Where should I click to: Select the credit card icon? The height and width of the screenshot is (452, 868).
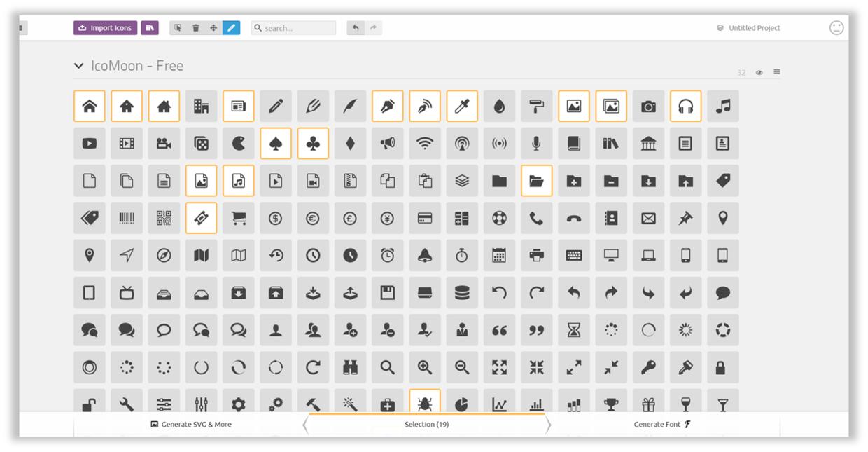(425, 218)
